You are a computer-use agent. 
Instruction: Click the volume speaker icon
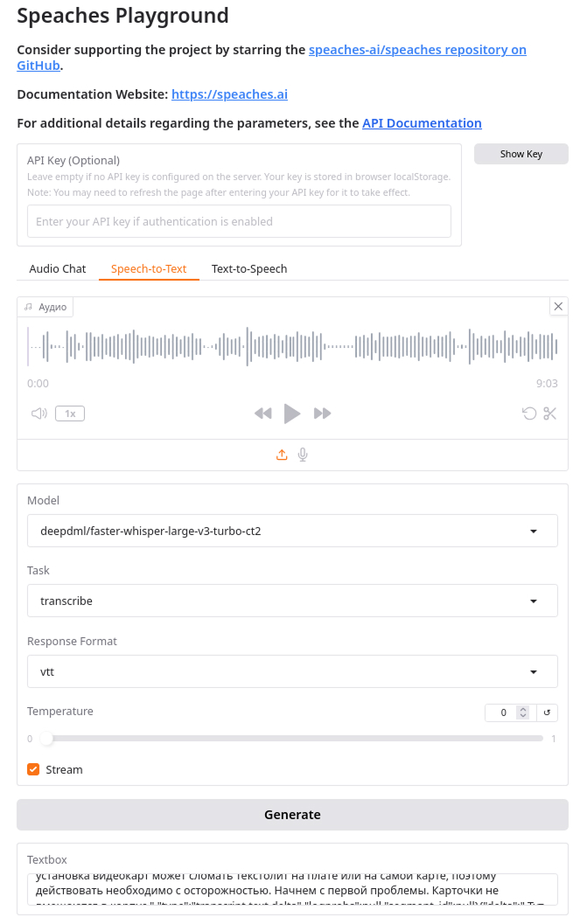38,413
